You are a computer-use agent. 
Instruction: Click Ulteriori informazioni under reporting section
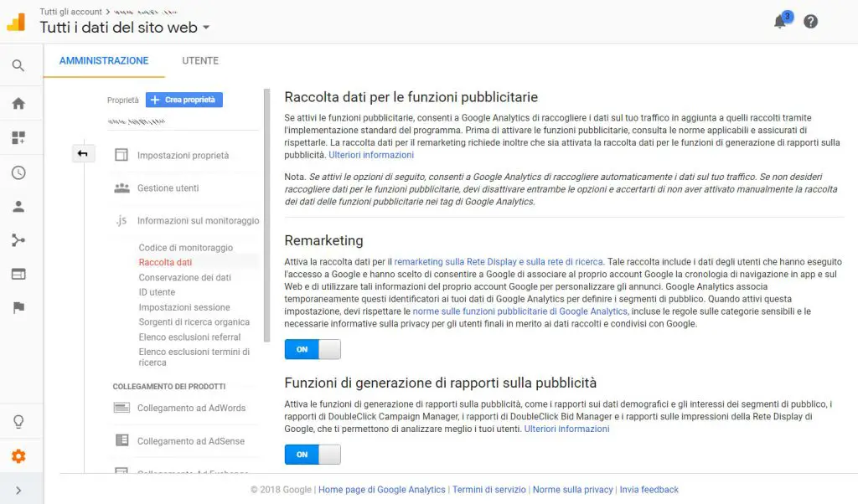[567, 429]
